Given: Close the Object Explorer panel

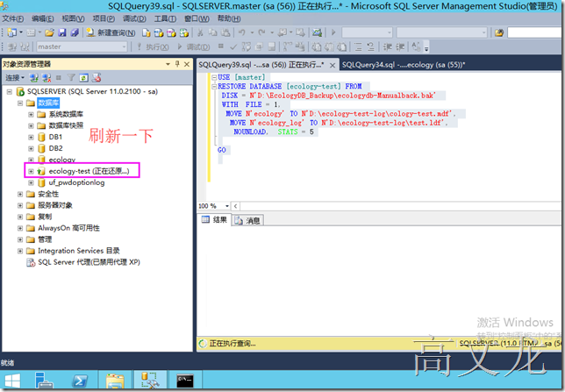Looking at the screenshot, I should 187,64.
